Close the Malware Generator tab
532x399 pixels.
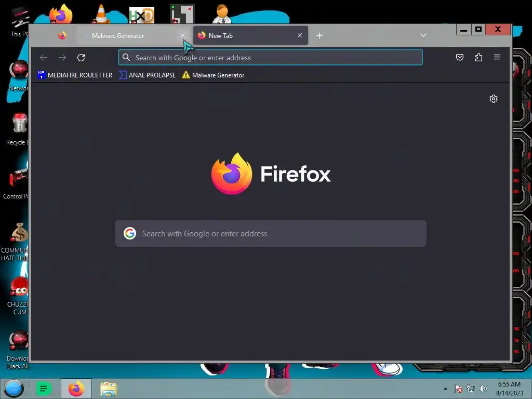[x=182, y=35]
